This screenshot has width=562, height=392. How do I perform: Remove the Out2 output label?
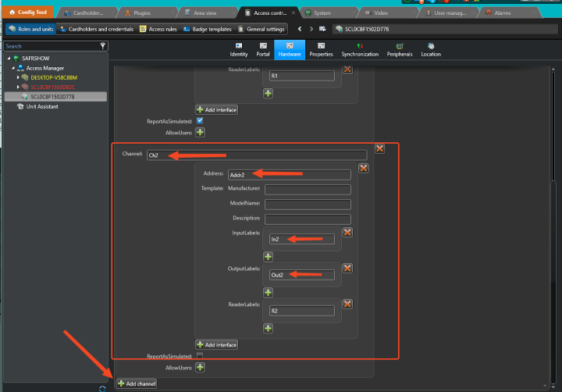[x=347, y=269]
